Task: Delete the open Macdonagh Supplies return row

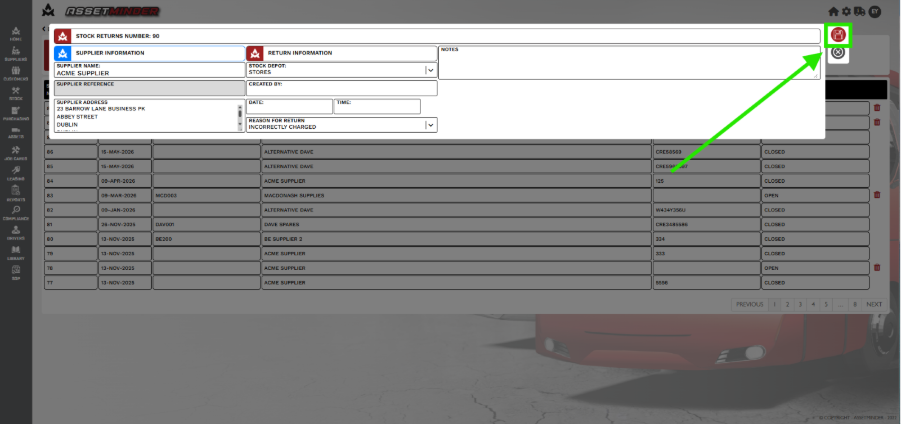Action: coord(877,195)
